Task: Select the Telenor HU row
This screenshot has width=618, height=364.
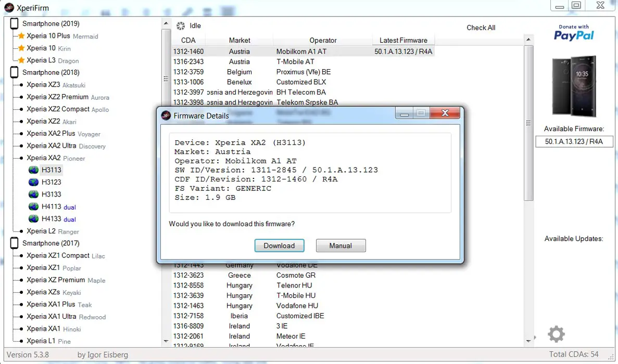Action: pos(303,285)
